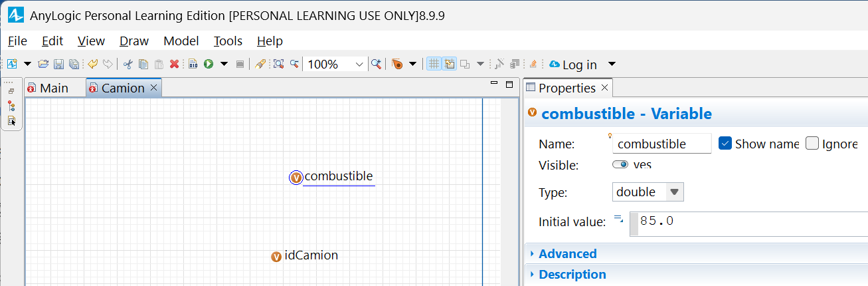Click the Redo arrow icon
Image resolution: width=868 pixels, height=286 pixels.
(x=107, y=64)
